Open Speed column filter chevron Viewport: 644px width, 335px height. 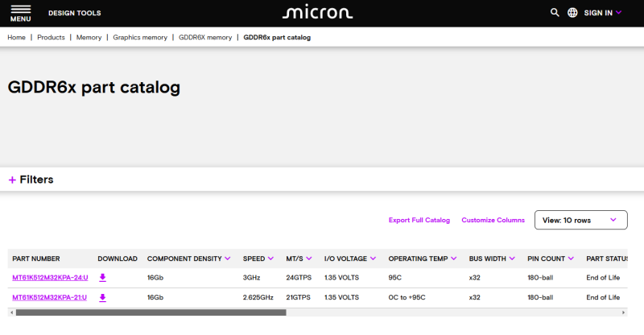click(270, 258)
